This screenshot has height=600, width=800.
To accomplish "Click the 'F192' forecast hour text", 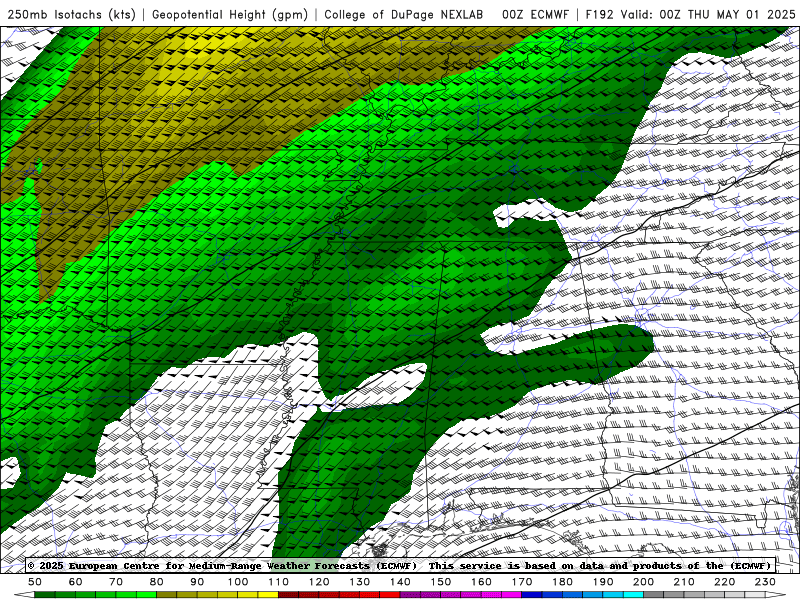I will coord(600,15).
